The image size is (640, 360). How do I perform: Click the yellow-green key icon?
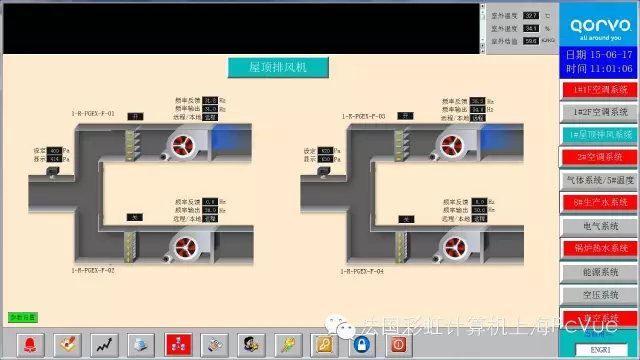(288, 345)
